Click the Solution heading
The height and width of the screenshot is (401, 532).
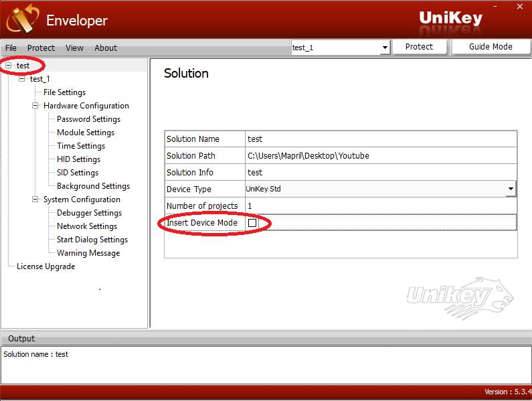click(x=186, y=74)
